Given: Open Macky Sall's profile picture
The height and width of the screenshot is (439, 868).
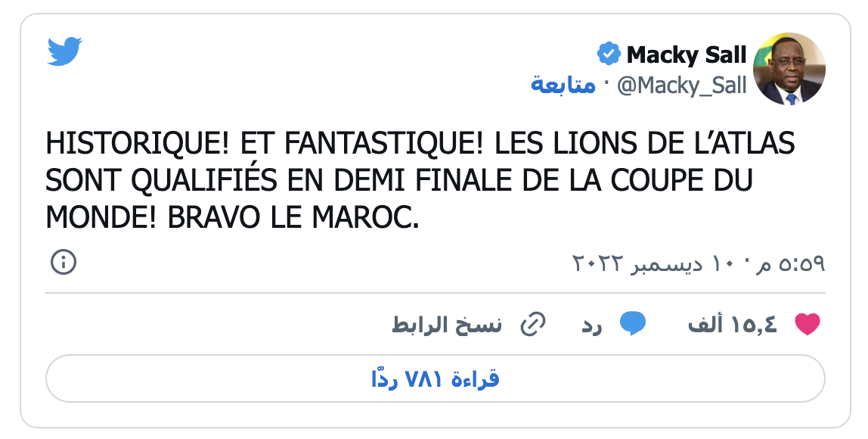Looking at the screenshot, I should [789, 69].
